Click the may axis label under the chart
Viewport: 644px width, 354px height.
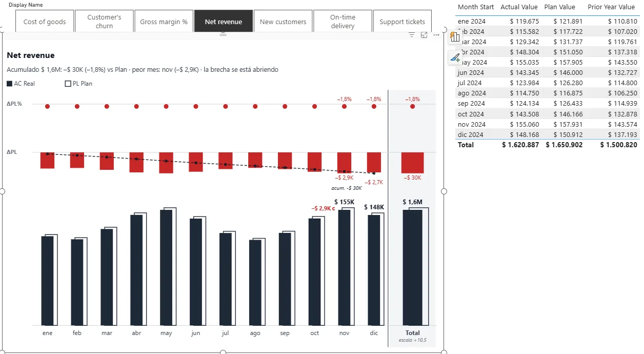(166, 333)
